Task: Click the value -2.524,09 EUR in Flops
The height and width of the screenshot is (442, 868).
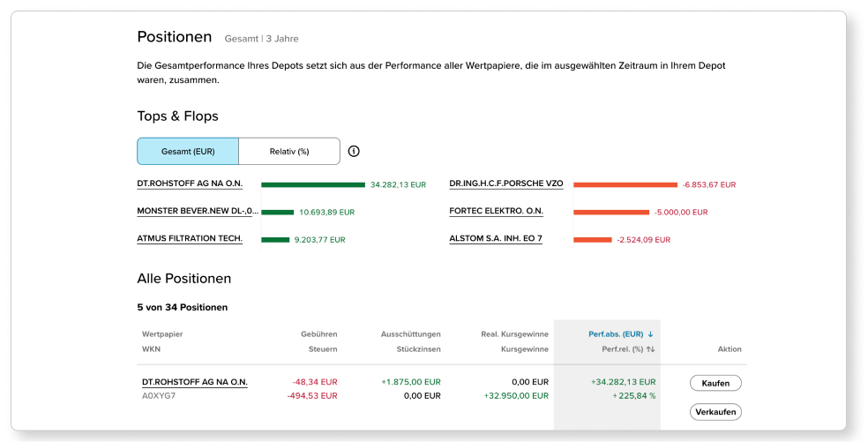Action: pos(643,240)
